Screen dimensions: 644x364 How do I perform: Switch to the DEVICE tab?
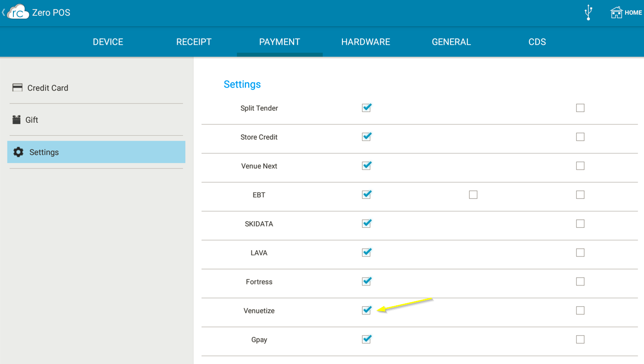(108, 42)
